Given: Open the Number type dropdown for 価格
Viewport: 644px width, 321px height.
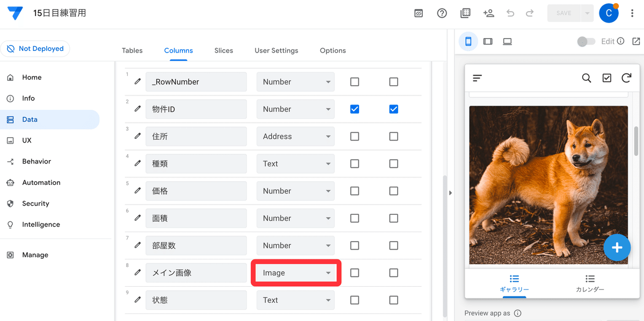Looking at the screenshot, I should pos(295,191).
